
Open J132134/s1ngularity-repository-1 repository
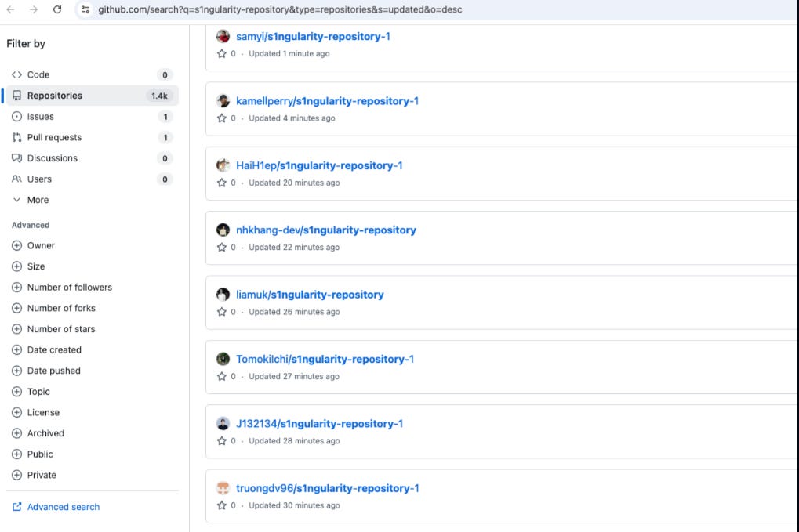coord(319,424)
